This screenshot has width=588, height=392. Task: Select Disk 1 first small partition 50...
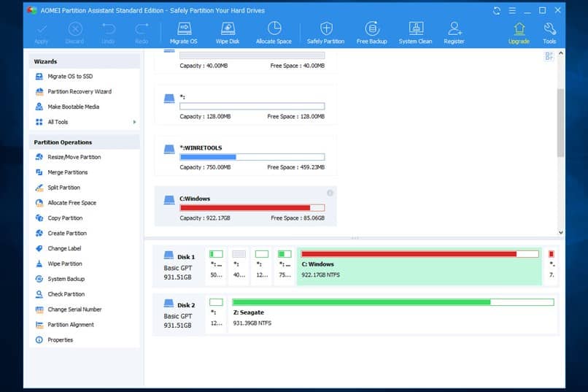pos(216,266)
